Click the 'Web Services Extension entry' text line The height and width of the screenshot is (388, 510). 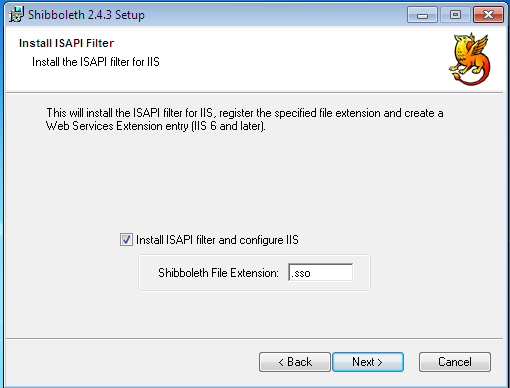[x=156, y=126]
